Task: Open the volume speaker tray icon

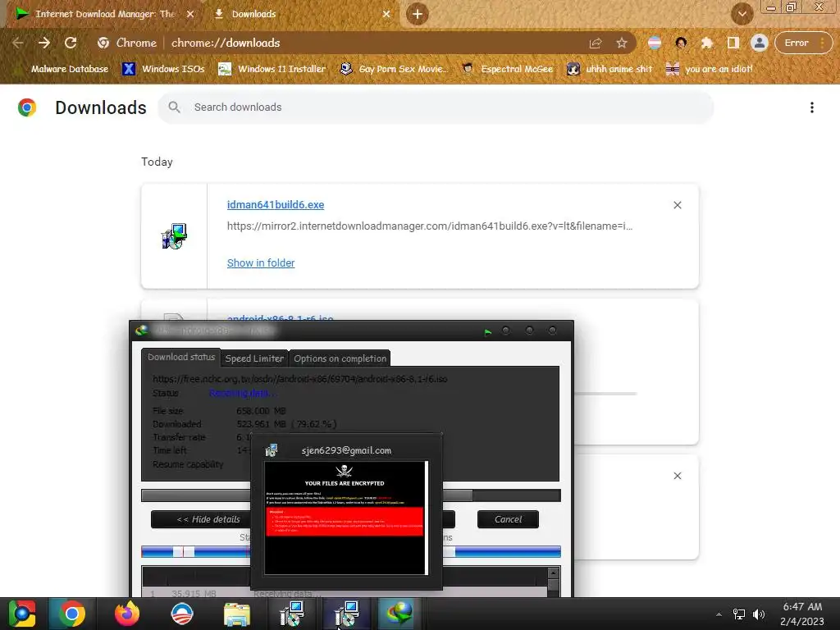Action: coord(759,614)
